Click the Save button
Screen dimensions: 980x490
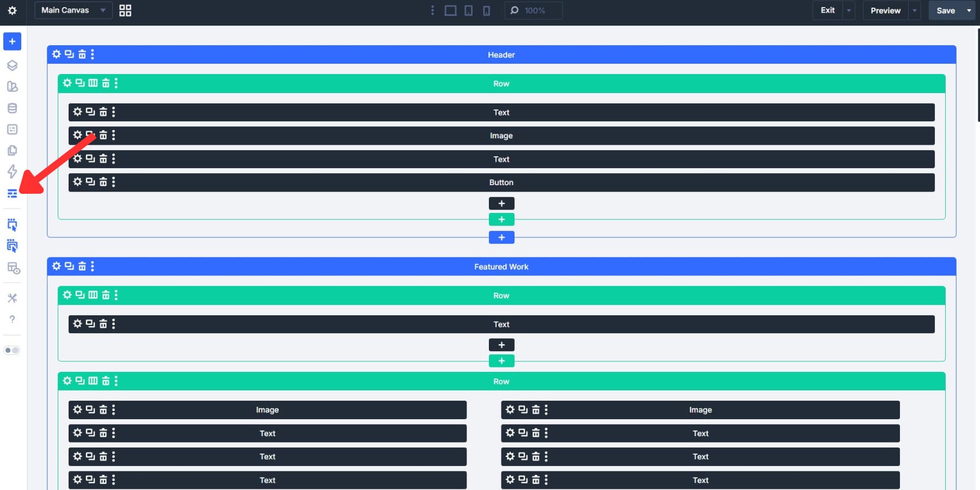947,10
